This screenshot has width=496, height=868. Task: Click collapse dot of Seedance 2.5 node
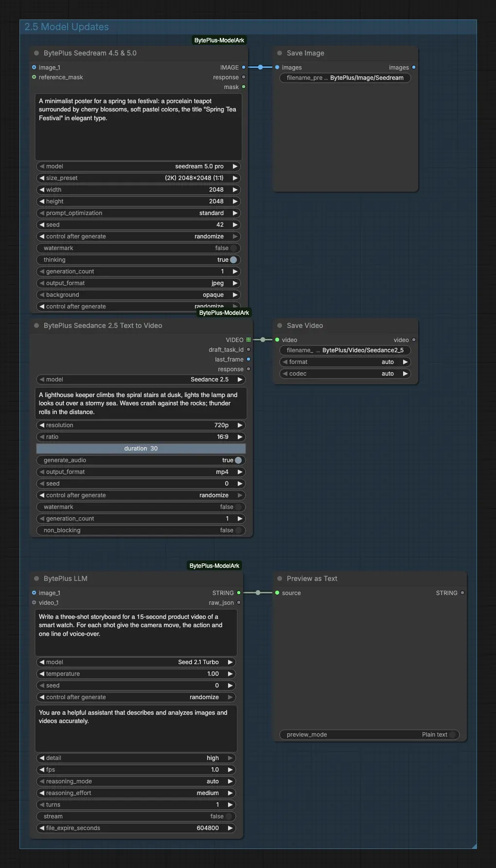click(36, 325)
